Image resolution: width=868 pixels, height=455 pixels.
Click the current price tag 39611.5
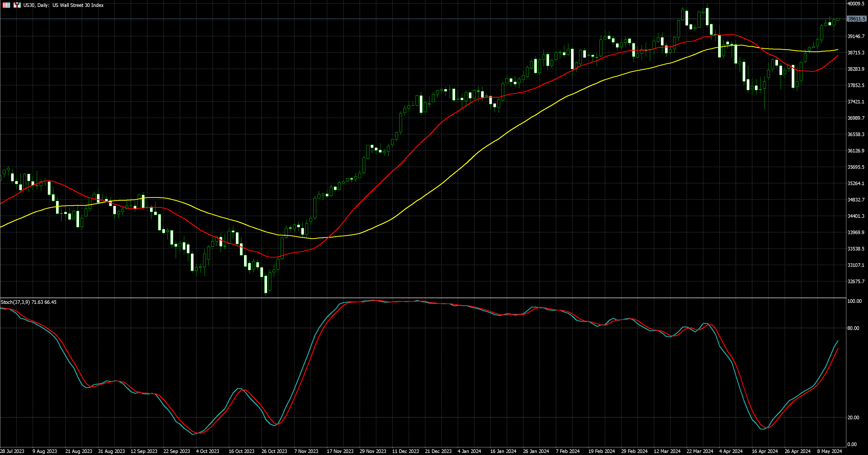click(856, 19)
